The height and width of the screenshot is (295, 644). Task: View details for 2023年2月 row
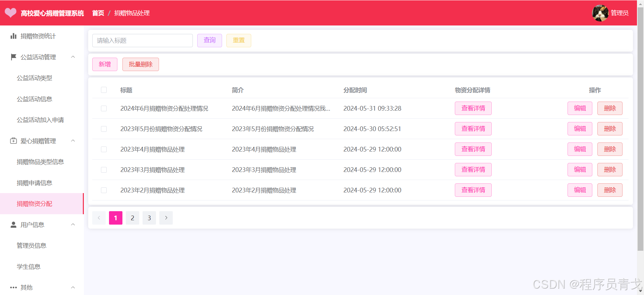(473, 190)
